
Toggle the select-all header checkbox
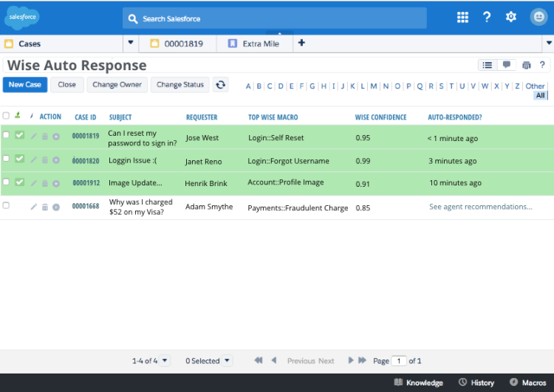[x=6, y=116]
